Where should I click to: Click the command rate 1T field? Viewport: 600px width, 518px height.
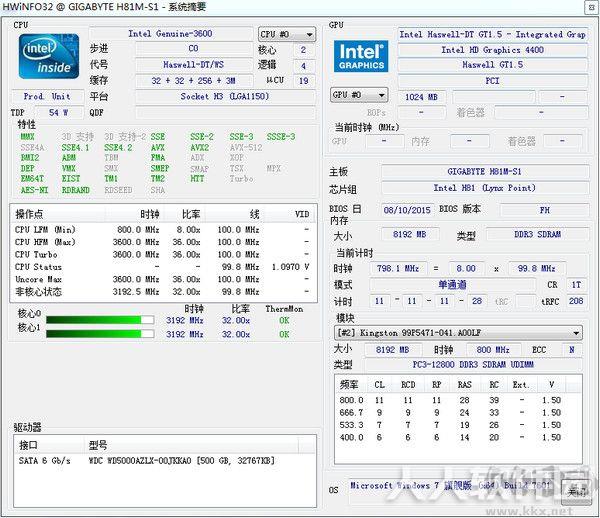(576, 285)
